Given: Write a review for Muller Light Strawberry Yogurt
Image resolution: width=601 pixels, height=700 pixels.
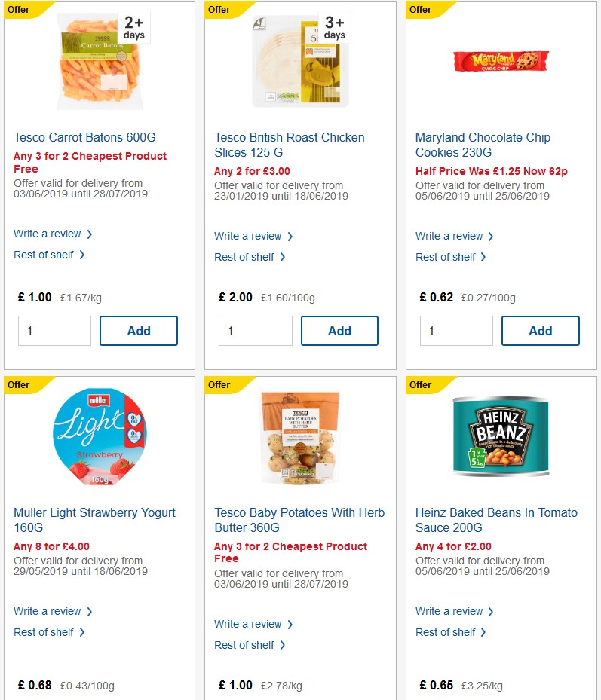Looking at the screenshot, I should (x=47, y=611).
